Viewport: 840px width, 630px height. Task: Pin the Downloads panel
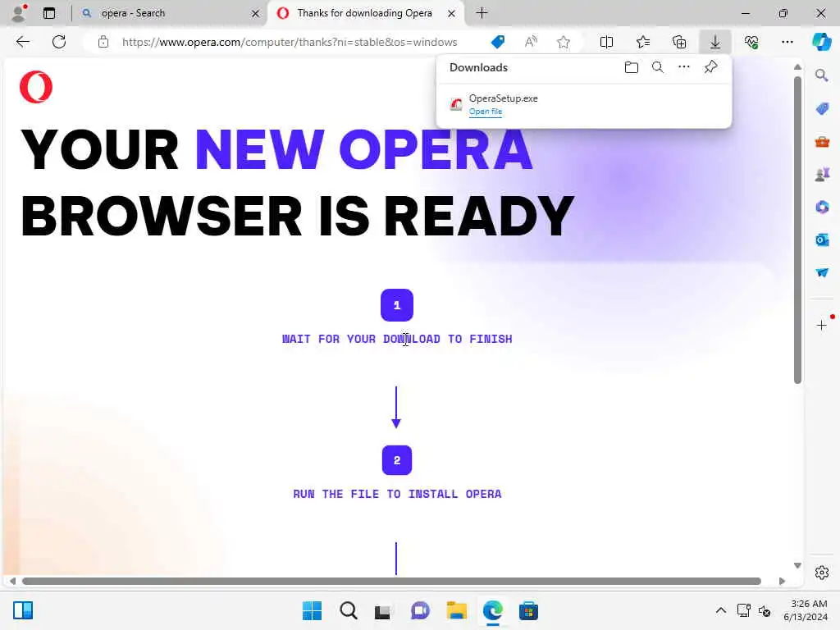pyautogui.click(x=711, y=67)
